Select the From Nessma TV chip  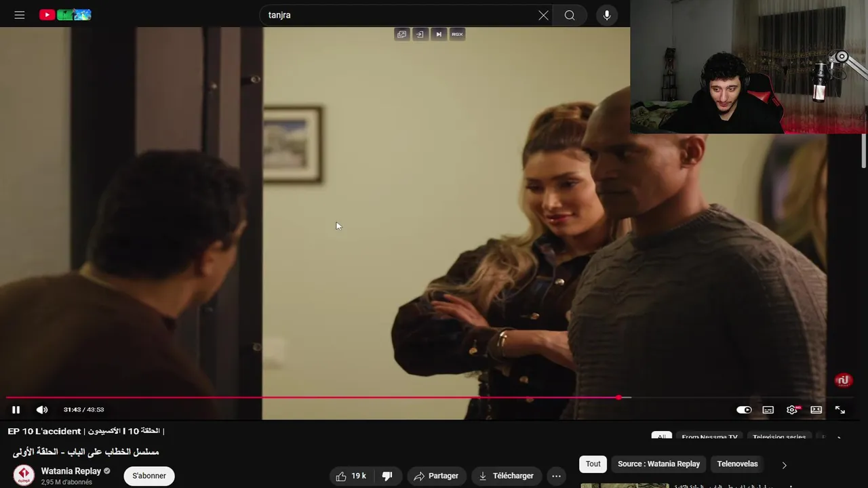709,437
